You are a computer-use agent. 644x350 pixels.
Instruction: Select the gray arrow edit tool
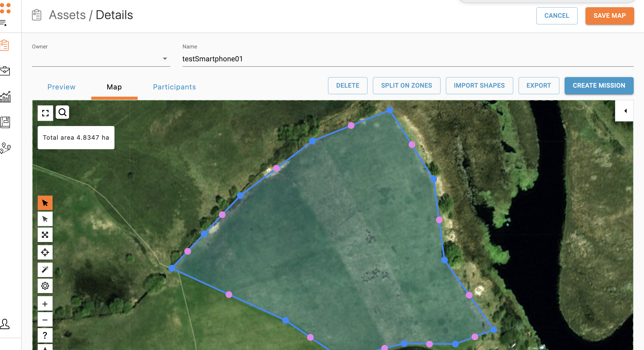coord(45,219)
